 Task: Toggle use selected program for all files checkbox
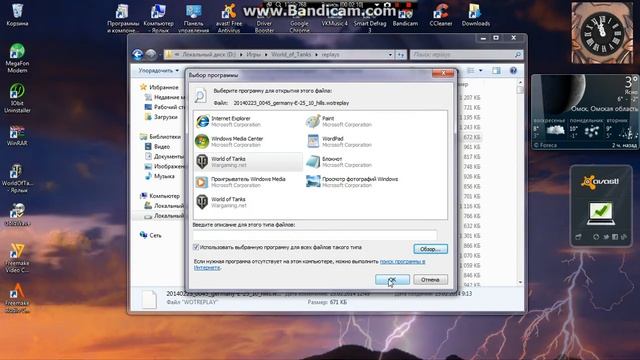[x=196, y=247]
